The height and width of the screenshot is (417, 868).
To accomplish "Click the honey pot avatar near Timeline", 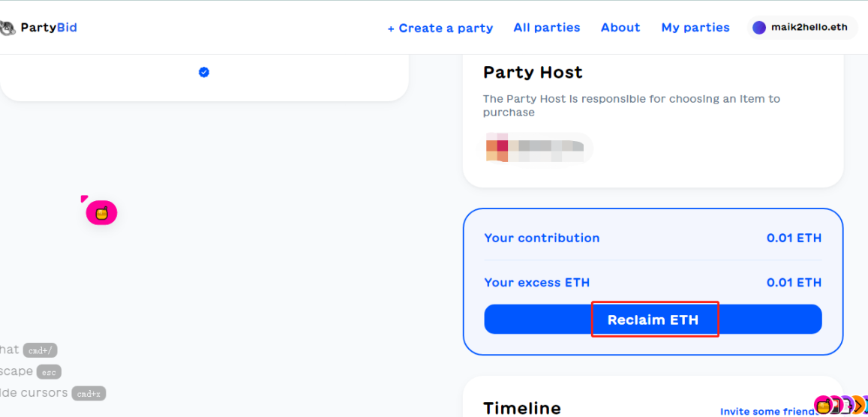I will click(823, 406).
